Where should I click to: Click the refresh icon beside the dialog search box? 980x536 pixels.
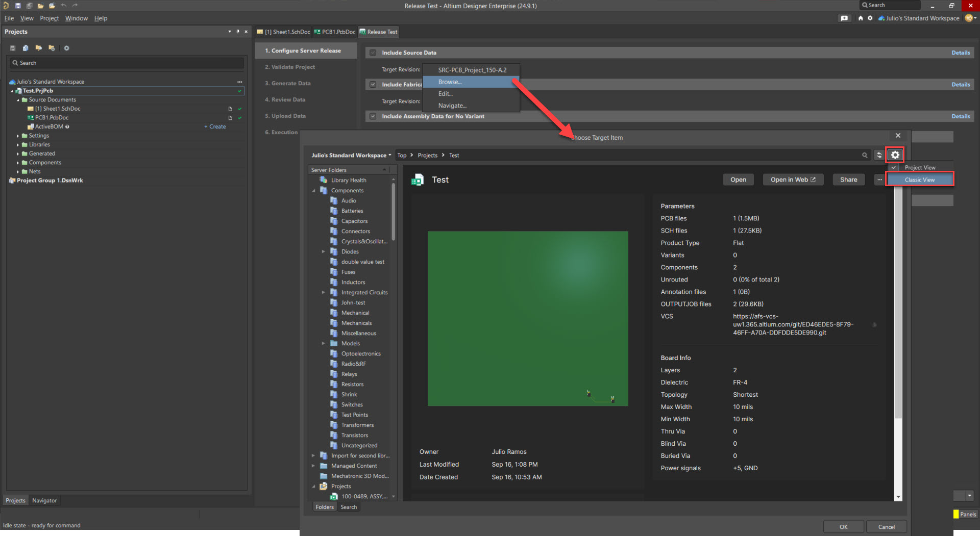[x=879, y=155]
